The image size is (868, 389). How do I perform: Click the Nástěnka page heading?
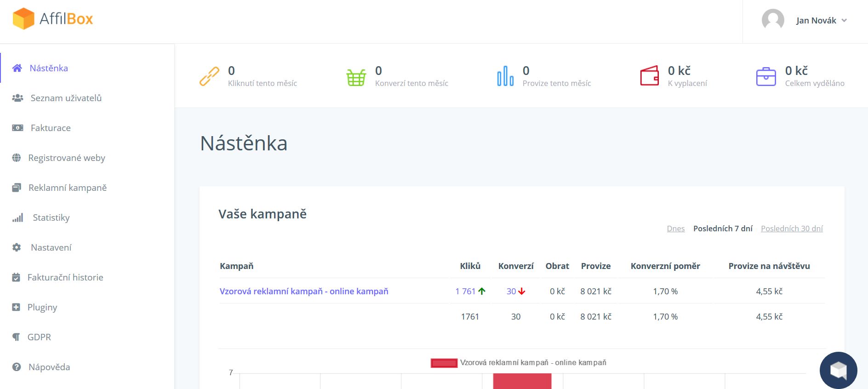244,143
